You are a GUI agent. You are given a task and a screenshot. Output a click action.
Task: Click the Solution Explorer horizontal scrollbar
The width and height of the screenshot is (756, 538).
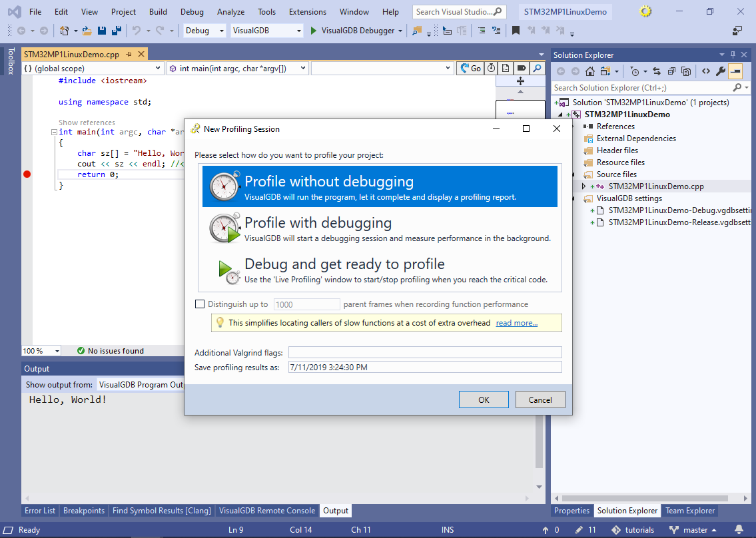(645, 498)
